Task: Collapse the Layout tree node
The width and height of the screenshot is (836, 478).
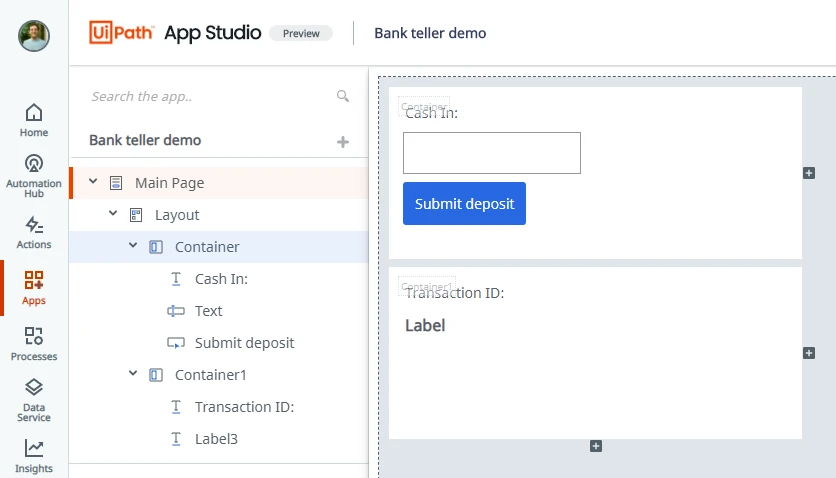Action: [x=113, y=214]
